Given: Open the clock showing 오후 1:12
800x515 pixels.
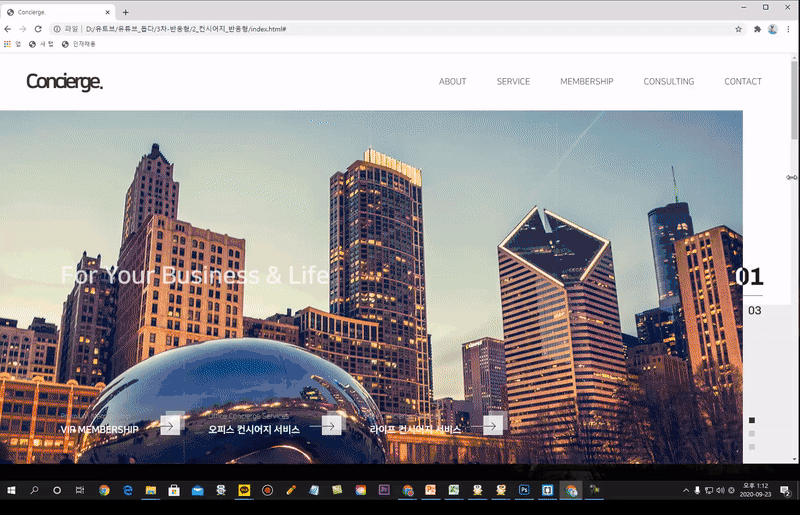Looking at the screenshot, I should [756, 491].
